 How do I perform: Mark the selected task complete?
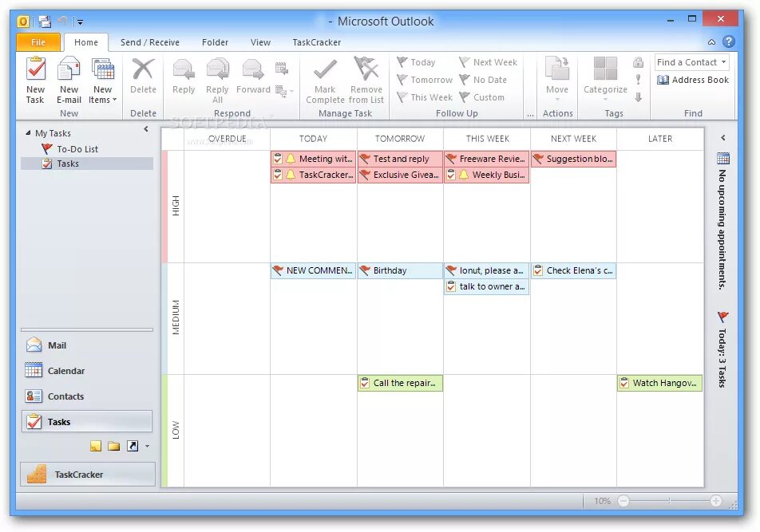click(325, 80)
